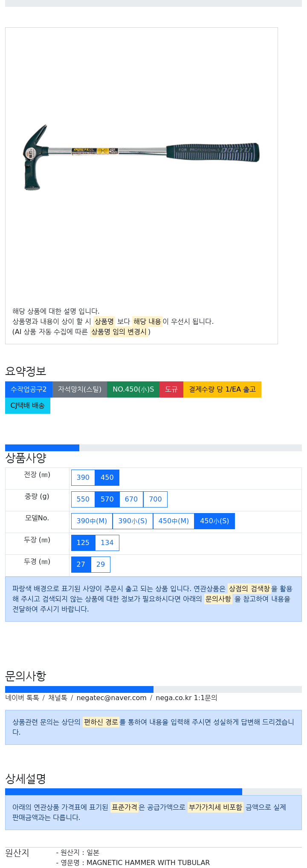Pick 두경 option 29
This screenshot has height=868, width=307.
tap(101, 565)
